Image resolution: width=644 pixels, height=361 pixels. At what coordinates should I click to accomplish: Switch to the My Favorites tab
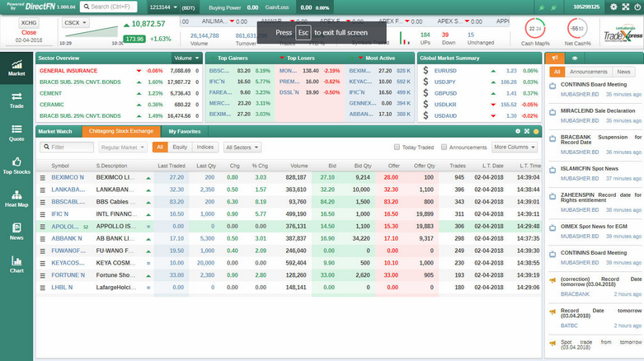[184, 131]
